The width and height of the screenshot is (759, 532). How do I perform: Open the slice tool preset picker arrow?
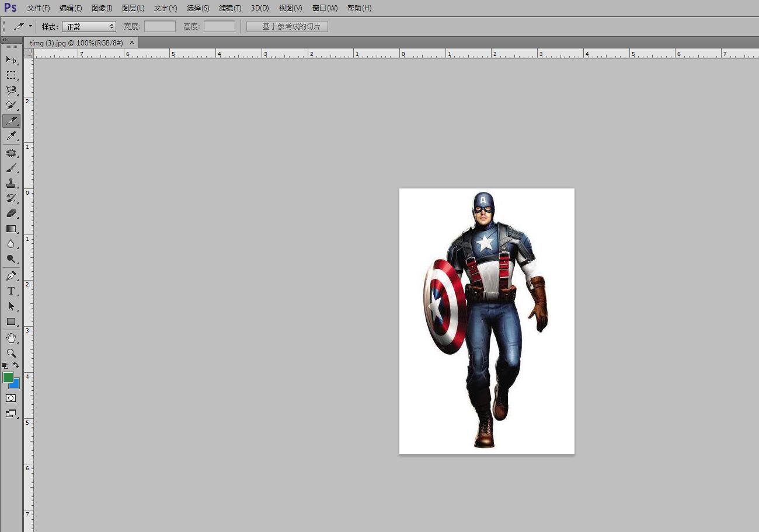point(30,26)
